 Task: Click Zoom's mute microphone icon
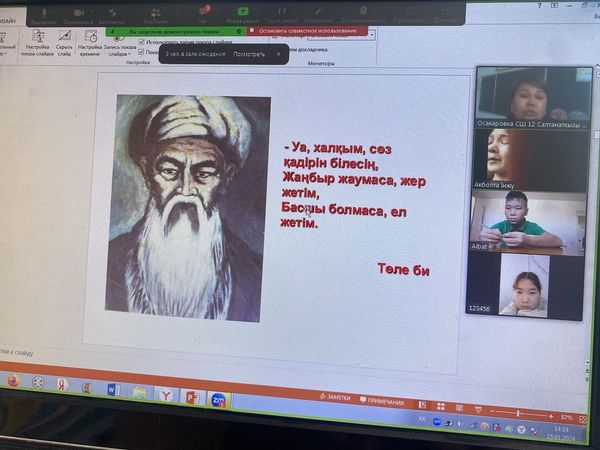tap(42, 12)
